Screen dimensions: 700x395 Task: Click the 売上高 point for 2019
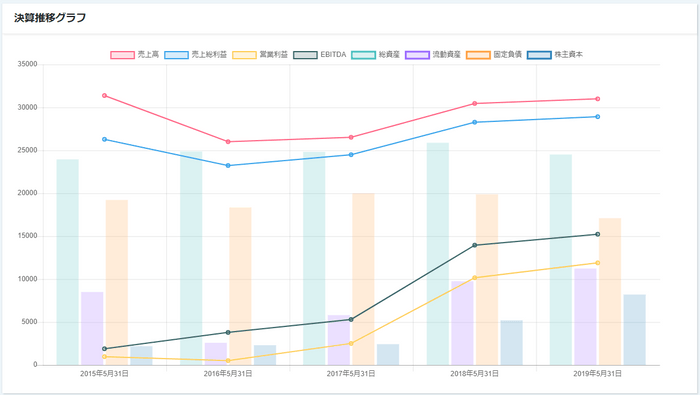(x=598, y=99)
